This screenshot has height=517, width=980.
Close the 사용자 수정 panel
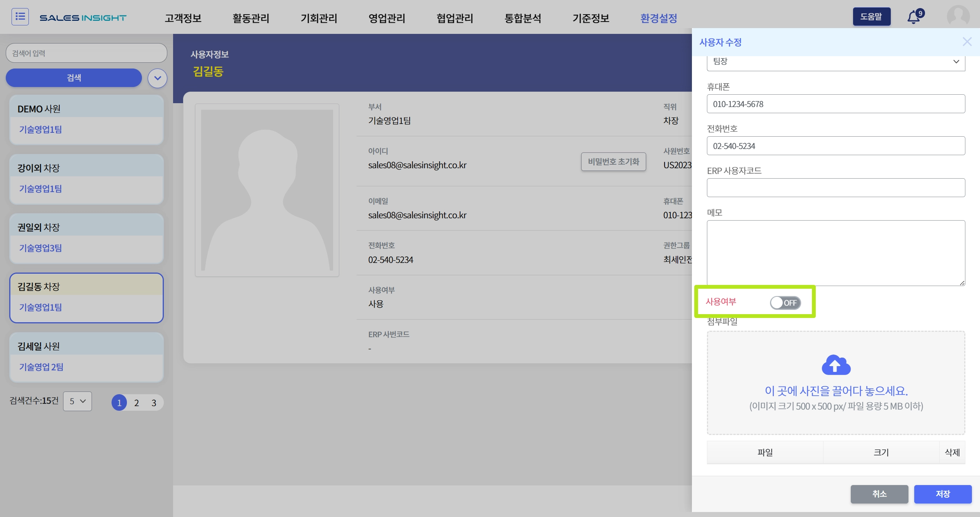click(967, 42)
